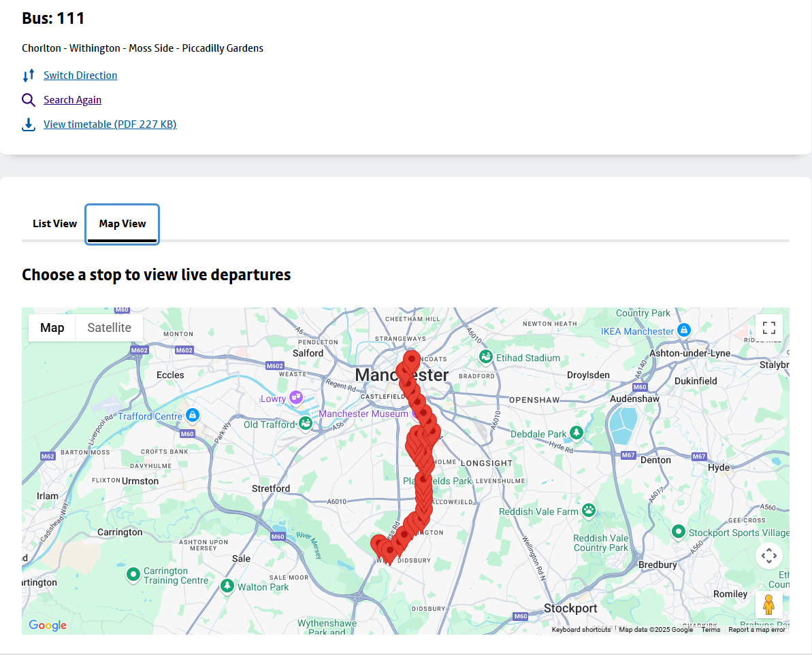This screenshot has width=812, height=655.
Task: Click the Stockport town label
Action: 570,609
